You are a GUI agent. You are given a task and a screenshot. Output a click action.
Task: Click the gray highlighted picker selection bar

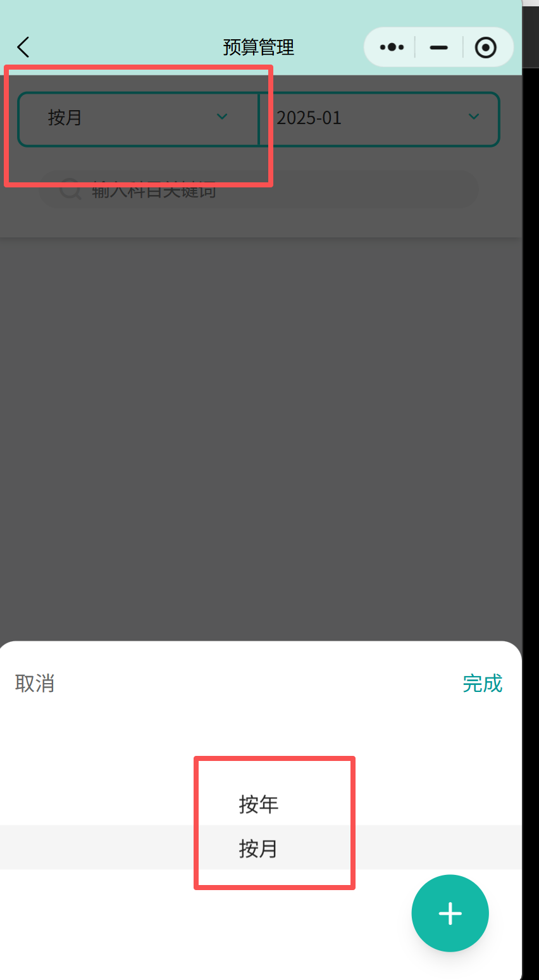261,847
